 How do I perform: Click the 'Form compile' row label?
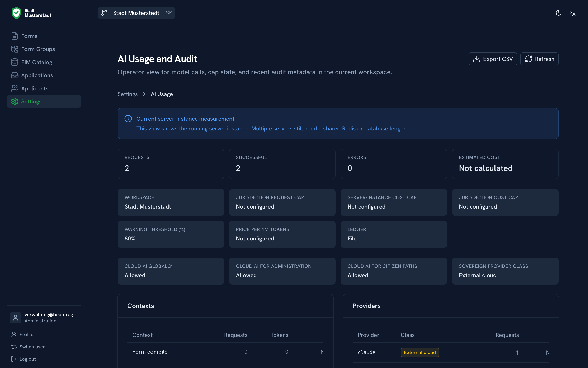click(150, 352)
